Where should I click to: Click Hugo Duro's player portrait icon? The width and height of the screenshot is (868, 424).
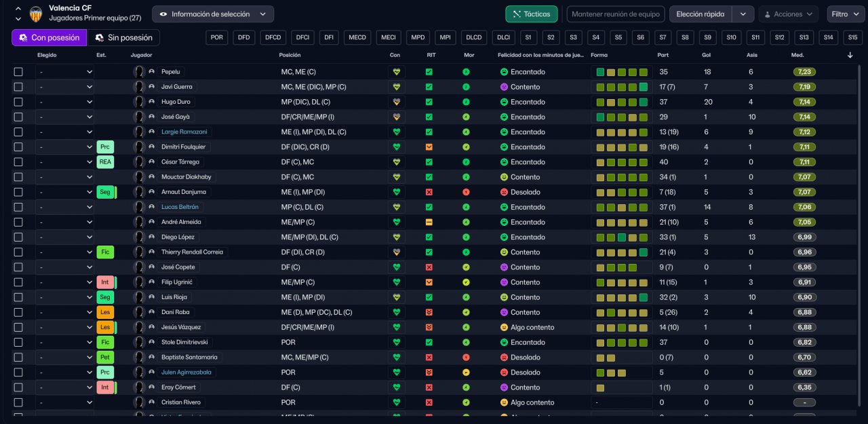click(139, 102)
